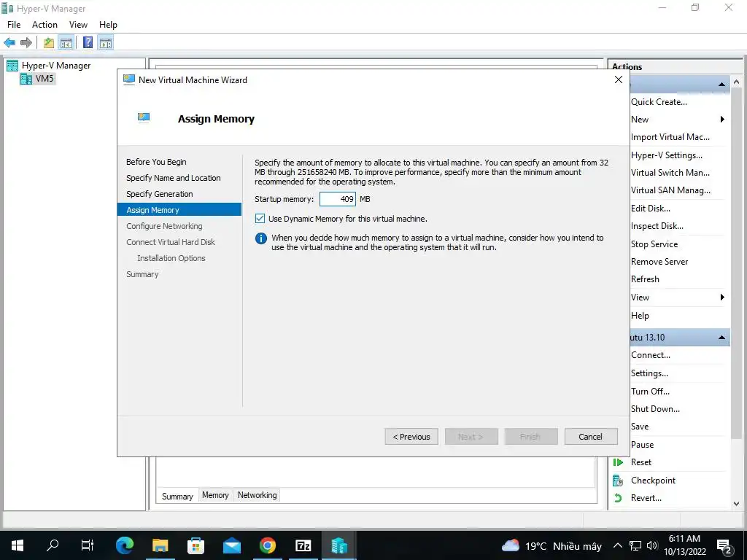Click Remove Server action

pos(659,262)
